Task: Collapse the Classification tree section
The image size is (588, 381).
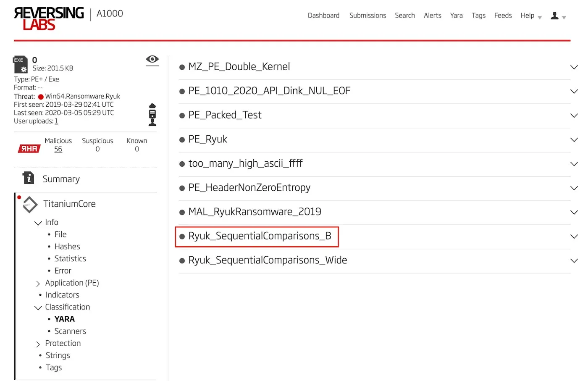Action: (x=38, y=307)
